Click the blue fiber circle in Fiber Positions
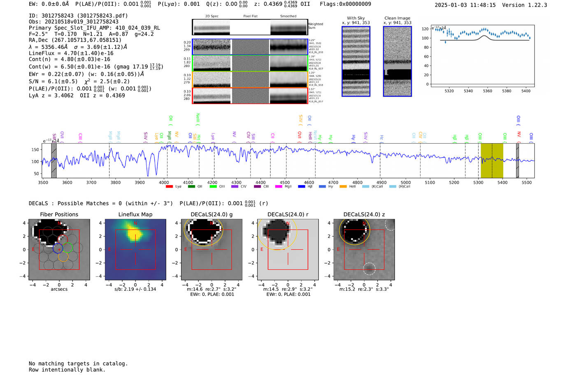576x392 pixels. [58, 248]
